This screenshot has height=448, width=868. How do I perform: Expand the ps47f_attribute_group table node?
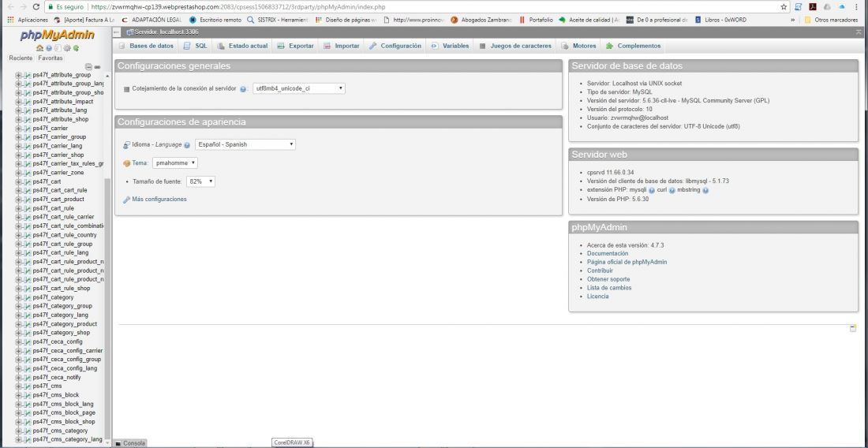(19, 75)
